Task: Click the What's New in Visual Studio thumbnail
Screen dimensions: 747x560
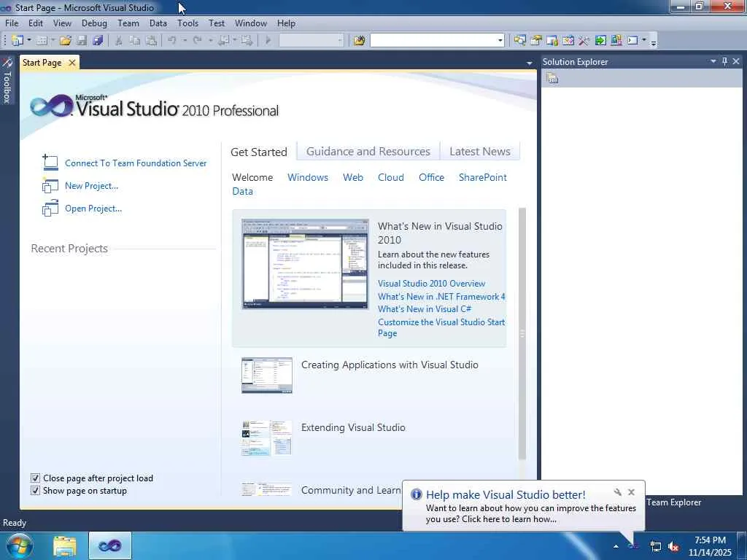Action: click(x=305, y=264)
